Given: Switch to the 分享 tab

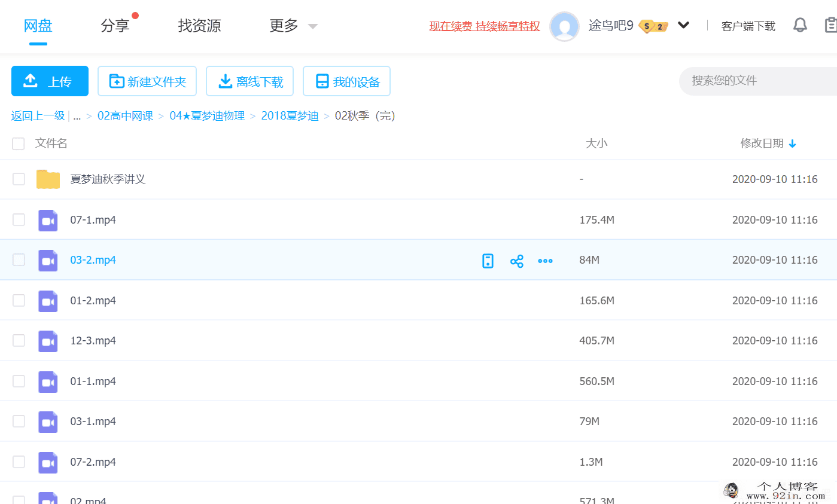Looking at the screenshot, I should (115, 26).
